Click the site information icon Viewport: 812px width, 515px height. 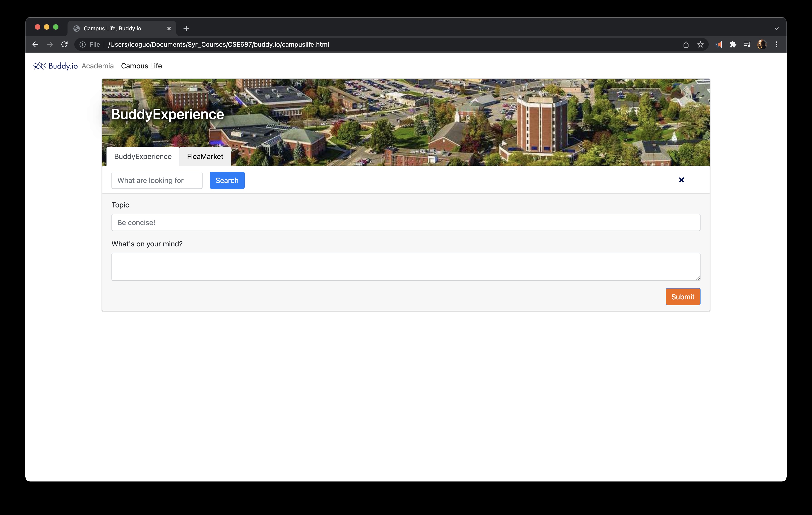pyautogui.click(x=83, y=44)
